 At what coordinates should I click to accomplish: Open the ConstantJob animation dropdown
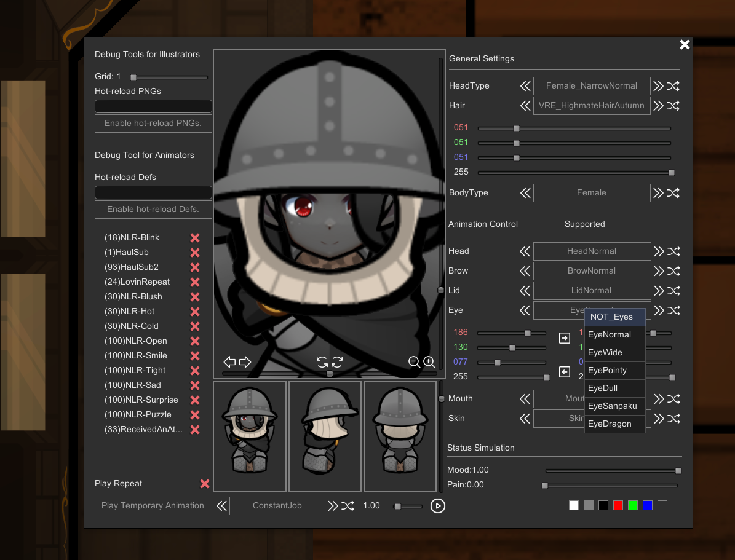(277, 506)
